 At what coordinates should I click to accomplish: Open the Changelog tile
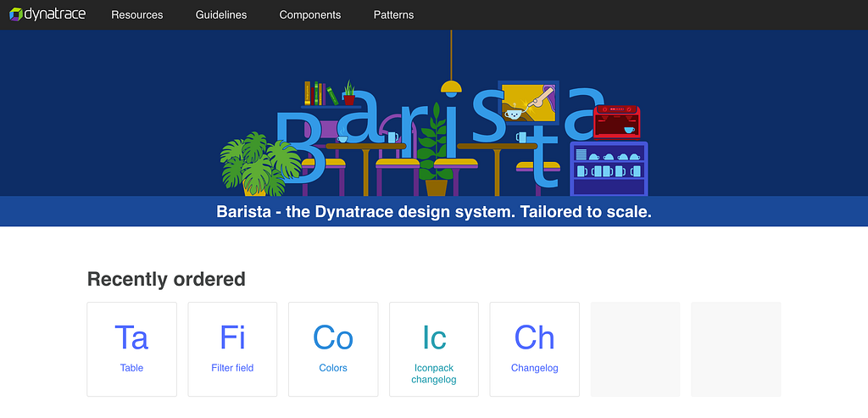pyautogui.click(x=535, y=349)
